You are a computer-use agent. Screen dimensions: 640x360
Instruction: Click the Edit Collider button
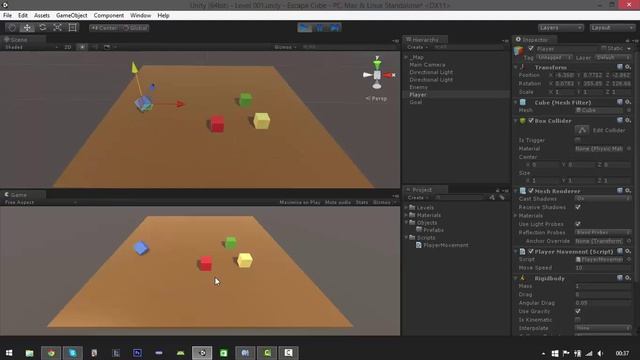[x=582, y=130]
